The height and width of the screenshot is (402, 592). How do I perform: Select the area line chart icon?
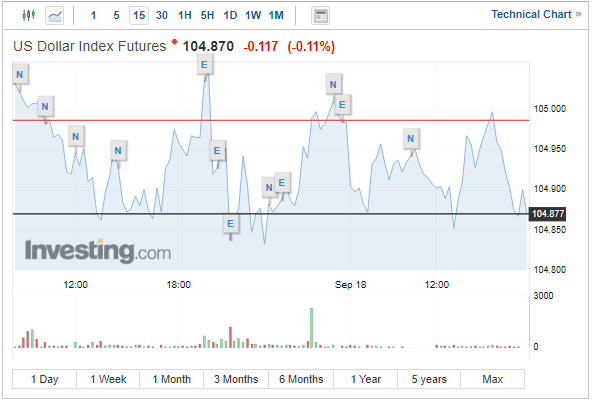pos(55,15)
